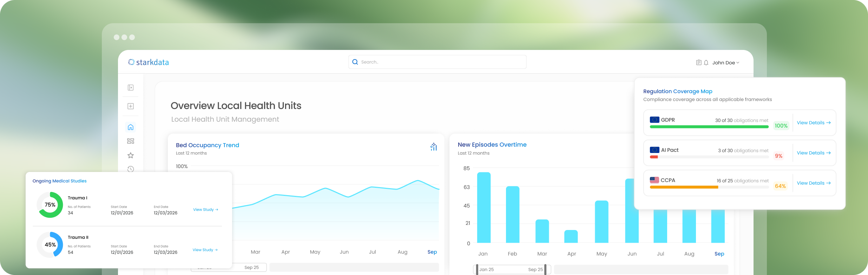The image size is (868, 275).
Task: Click the New Episodes Overtime title
Action: point(492,145)
